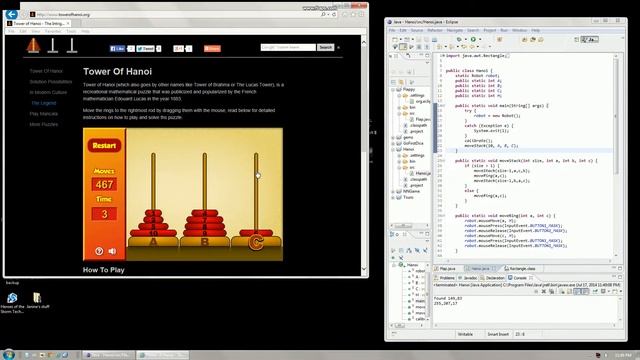Image resolution: width=640 pixels, height=360 pixels.
Task: Open The Legend sidebar link
Action: pyautogui.click(x=44, y=103)
